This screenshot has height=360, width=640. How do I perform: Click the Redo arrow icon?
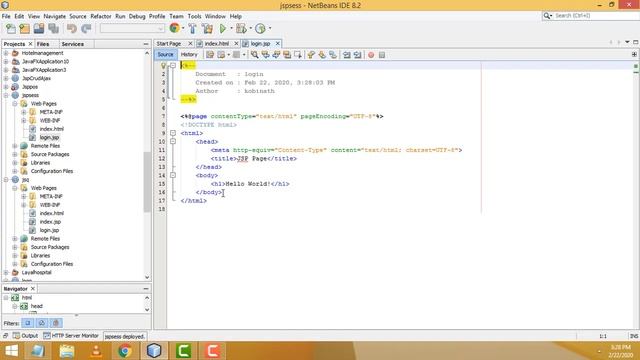[86, 29]
